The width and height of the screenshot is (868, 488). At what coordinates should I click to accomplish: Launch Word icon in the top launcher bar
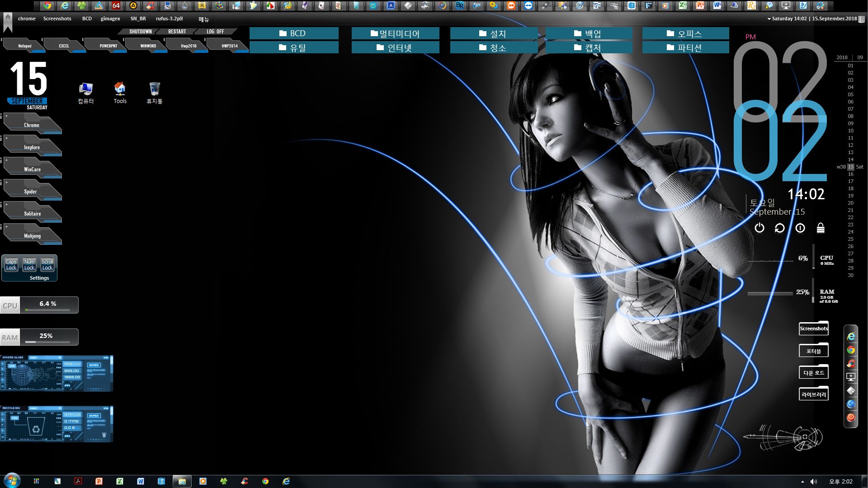click(x=717, y=6)
